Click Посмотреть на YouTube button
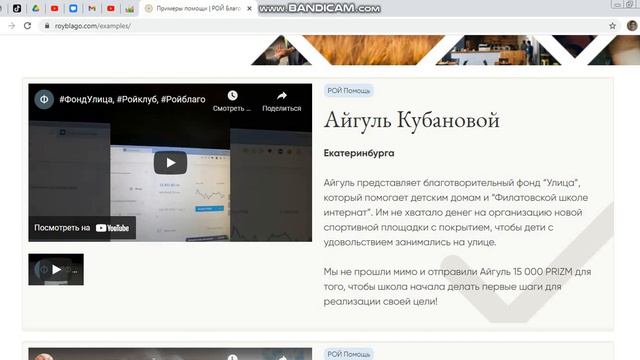640x360 pixels. point(82,228)
